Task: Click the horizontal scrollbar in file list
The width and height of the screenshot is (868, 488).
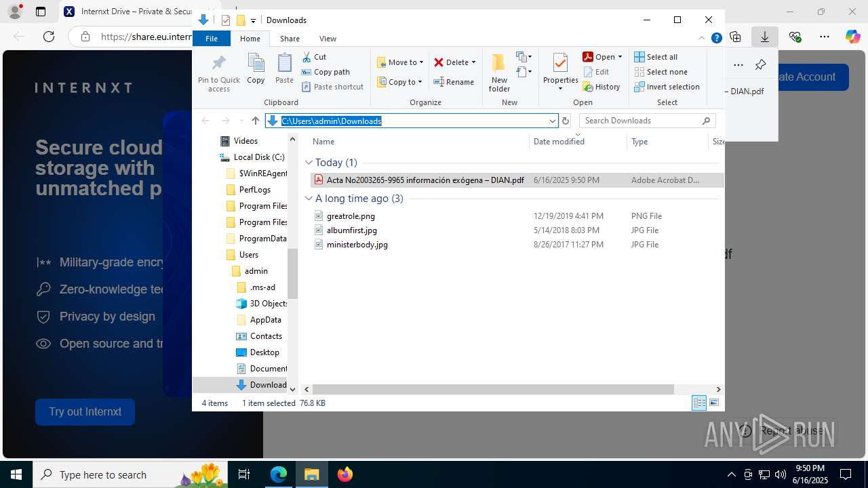Action: (493, 390)
